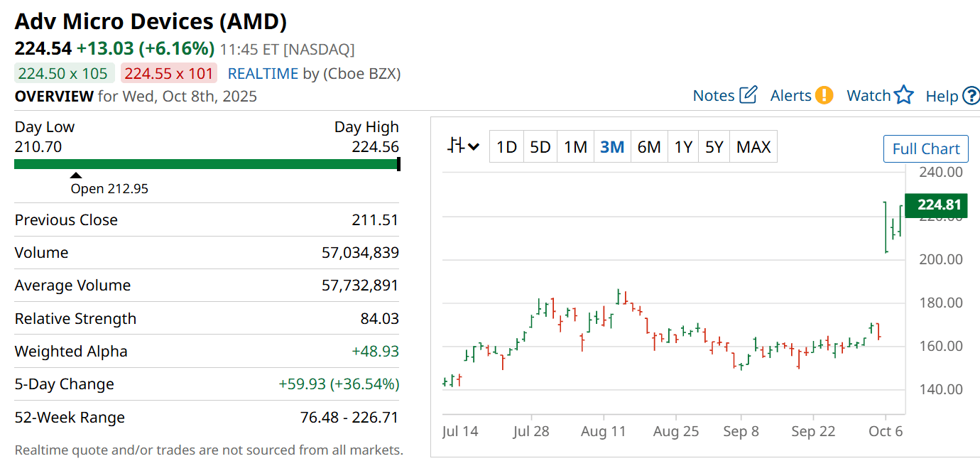This screenshot has width=980, height=461.
Task: Display the MAX chart history
Action: [753, 147]
